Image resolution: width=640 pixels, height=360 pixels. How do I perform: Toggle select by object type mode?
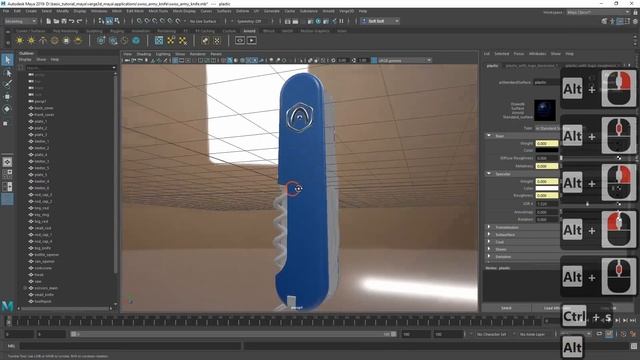click(x=109, y=21)
